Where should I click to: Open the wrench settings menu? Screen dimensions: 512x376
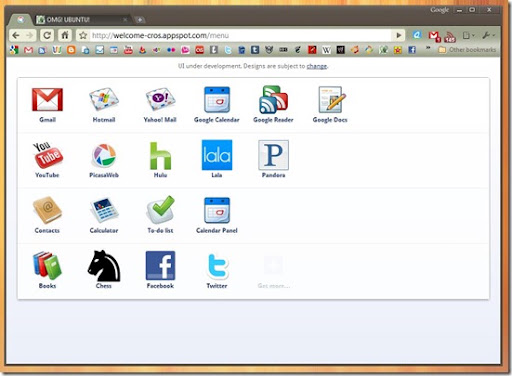point(488,35)
